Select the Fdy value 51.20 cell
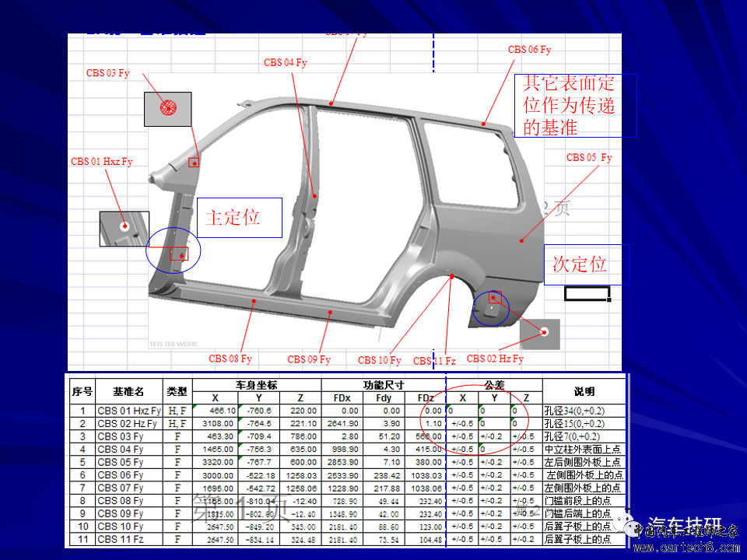The image size is (747, 560). (x=384, y=436)
